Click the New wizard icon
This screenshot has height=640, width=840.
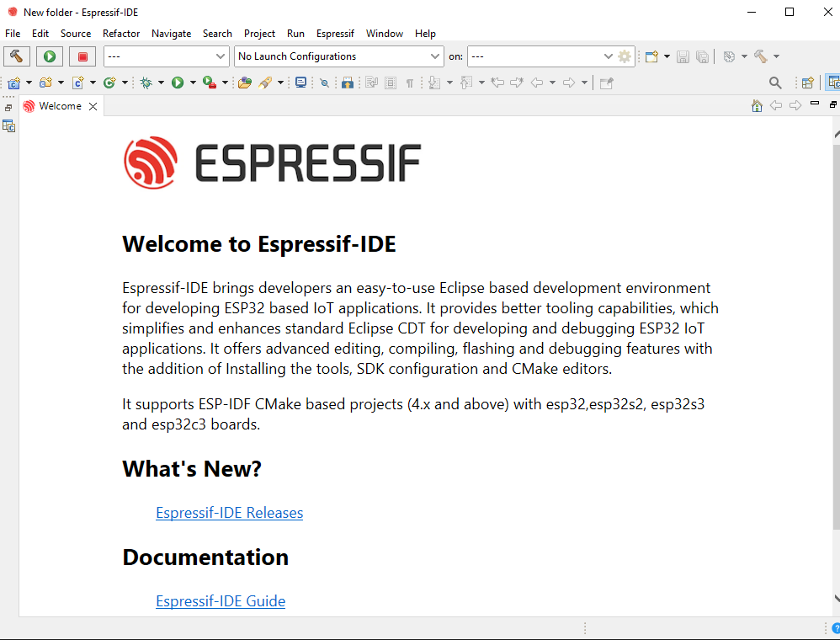coord(651,56)
